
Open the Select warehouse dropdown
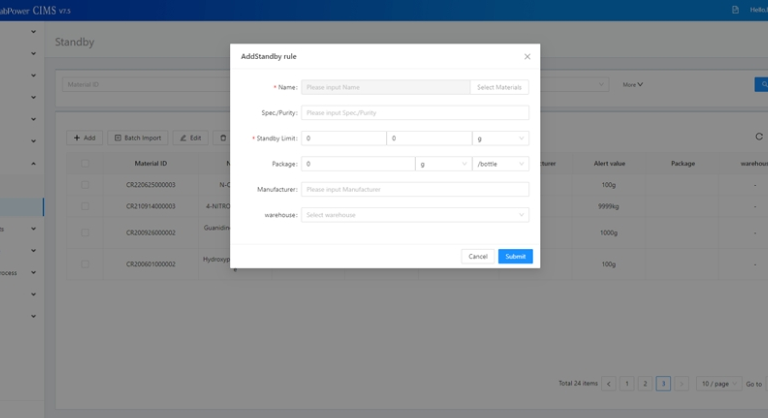[415, 215]
